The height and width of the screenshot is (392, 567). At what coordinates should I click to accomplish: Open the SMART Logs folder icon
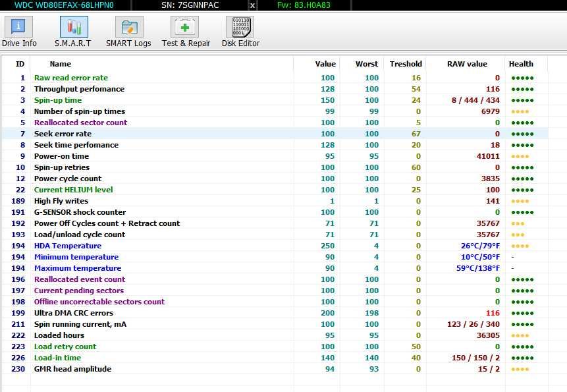pos(129,27)
